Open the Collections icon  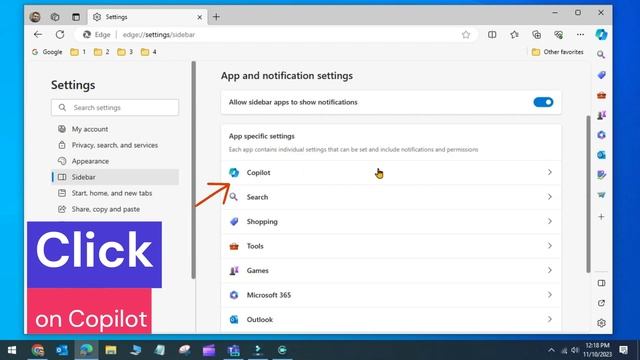[x=536, y=35]
